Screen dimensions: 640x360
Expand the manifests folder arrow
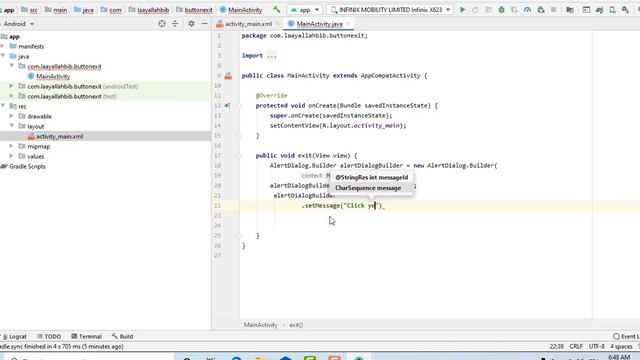3,46
